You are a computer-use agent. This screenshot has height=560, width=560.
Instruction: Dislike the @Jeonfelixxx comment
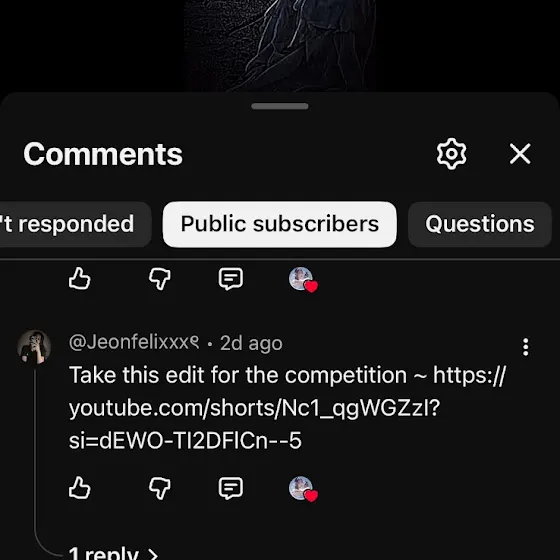160,488
